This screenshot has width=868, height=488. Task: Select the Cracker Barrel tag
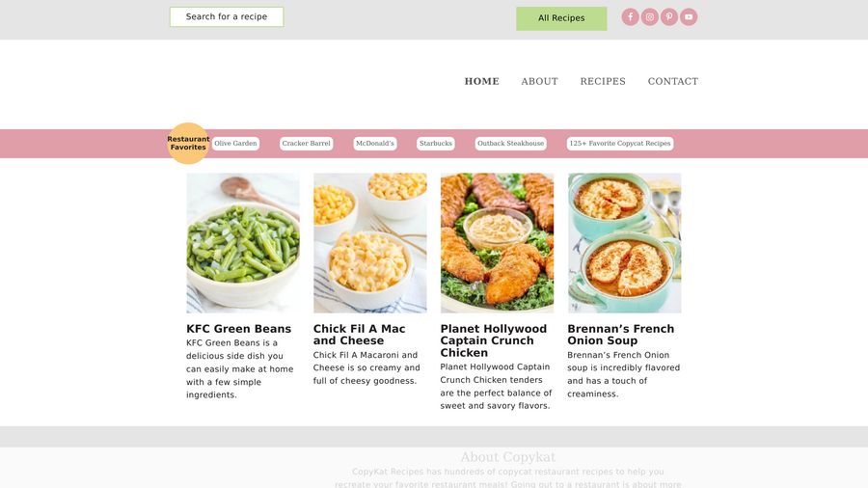306,144
